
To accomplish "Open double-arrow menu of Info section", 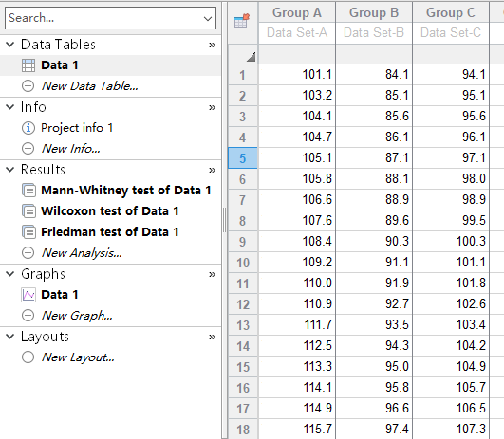I will tap(212, 107).
